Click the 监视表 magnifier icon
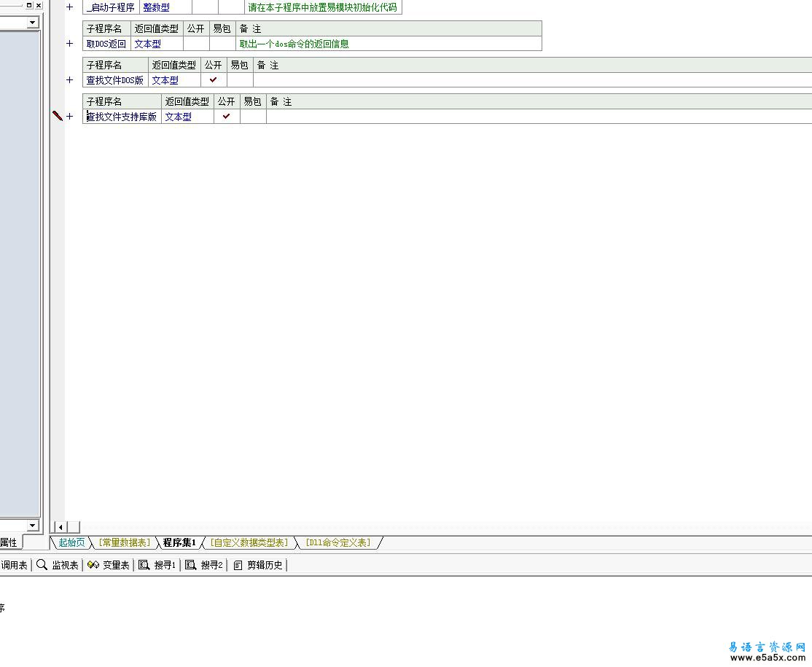This screenshot has width=812, height=667. 42,565
